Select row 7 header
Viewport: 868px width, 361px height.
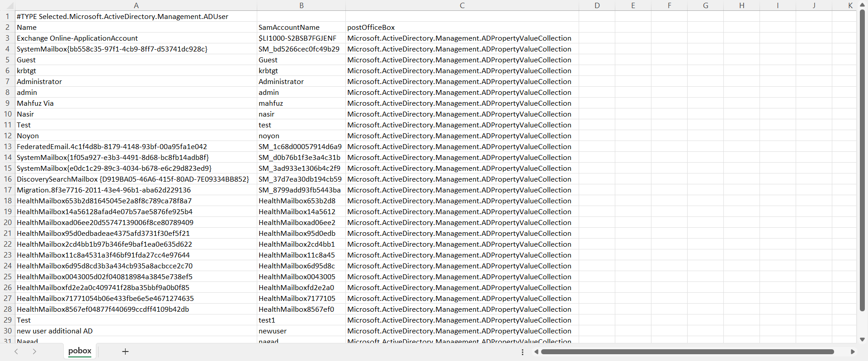coord(7,81)
